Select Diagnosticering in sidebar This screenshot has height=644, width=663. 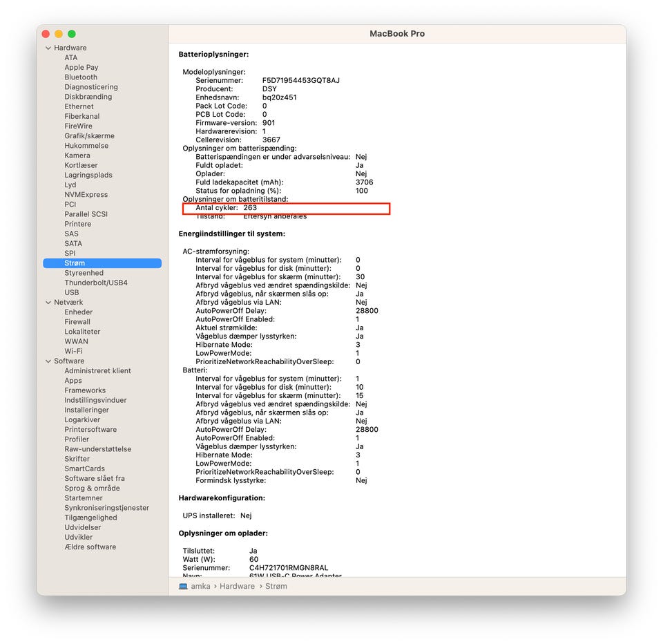(91, 87)
